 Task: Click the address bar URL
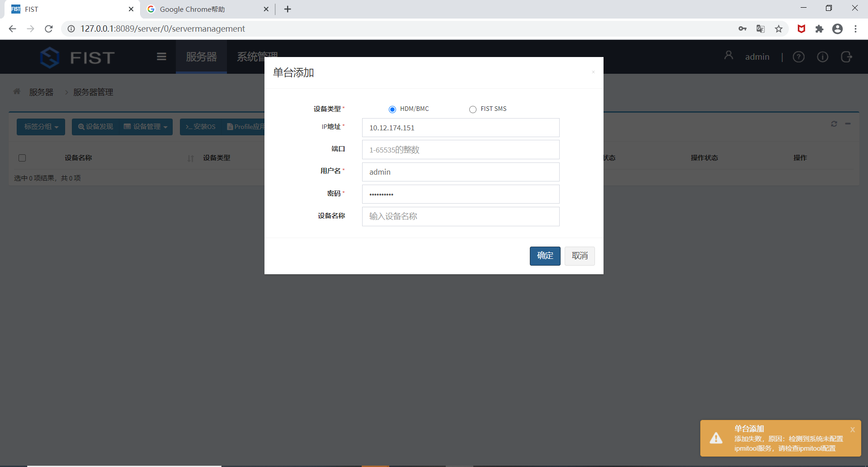click(163, 29)
